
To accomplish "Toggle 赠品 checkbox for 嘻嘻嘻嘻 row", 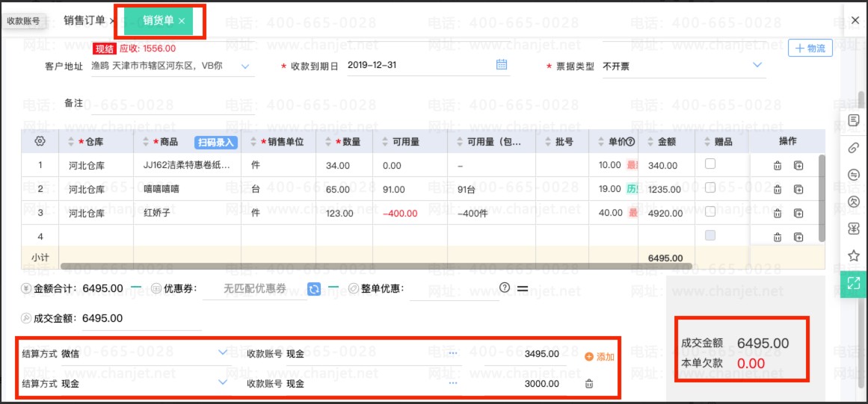I will [x=710, y=188].
